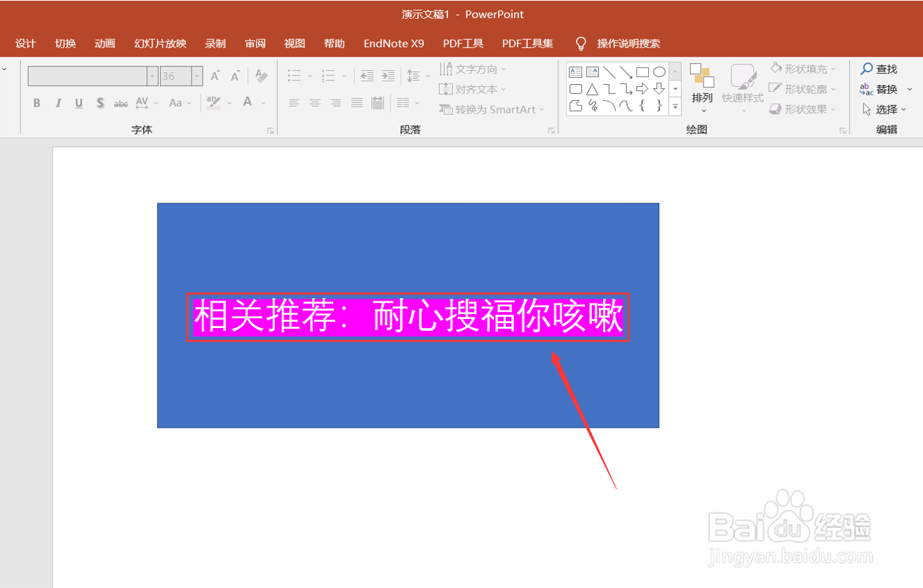Open 文字方向 text direction menu
The width and height of the screenshot is (923, 588).
[x=473, y=69]
